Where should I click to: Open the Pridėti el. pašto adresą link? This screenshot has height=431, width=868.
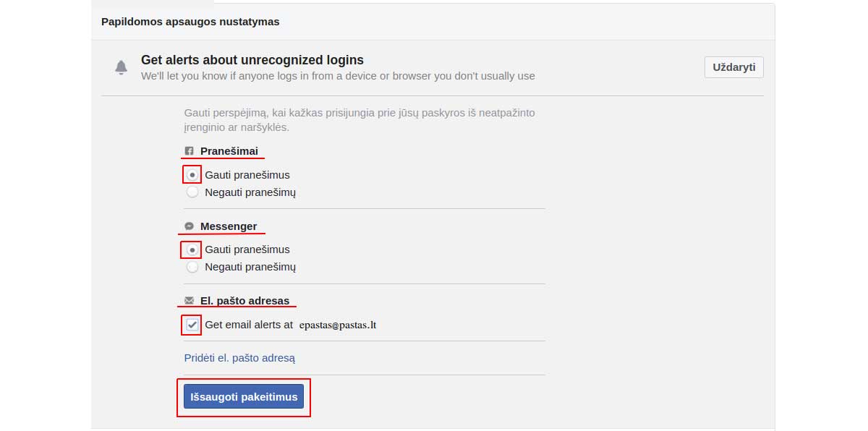tap(239, 358)
